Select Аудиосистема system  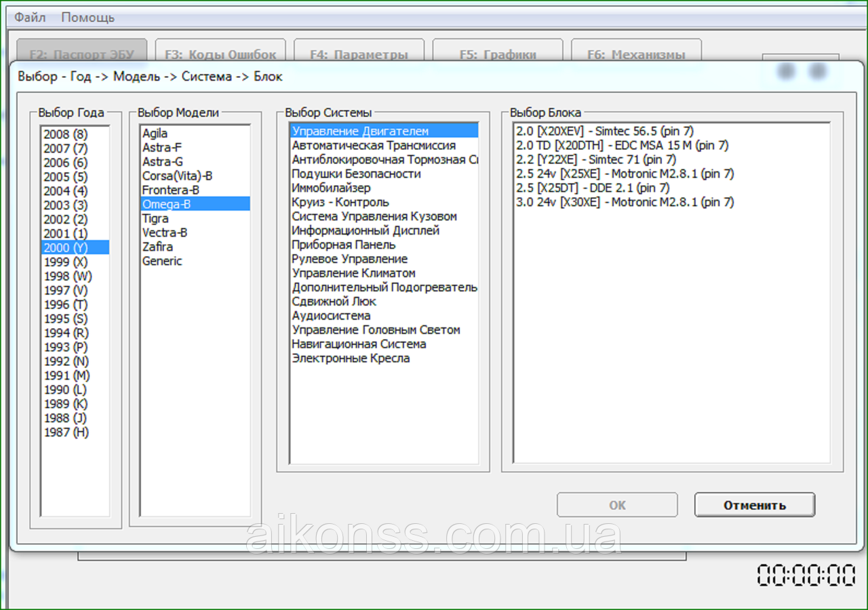[x=384, y=316]
